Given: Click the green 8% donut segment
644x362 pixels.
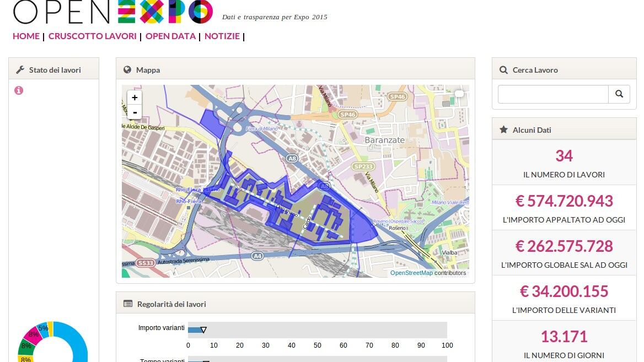Looking at the screenshot, I should click(25, 347).
